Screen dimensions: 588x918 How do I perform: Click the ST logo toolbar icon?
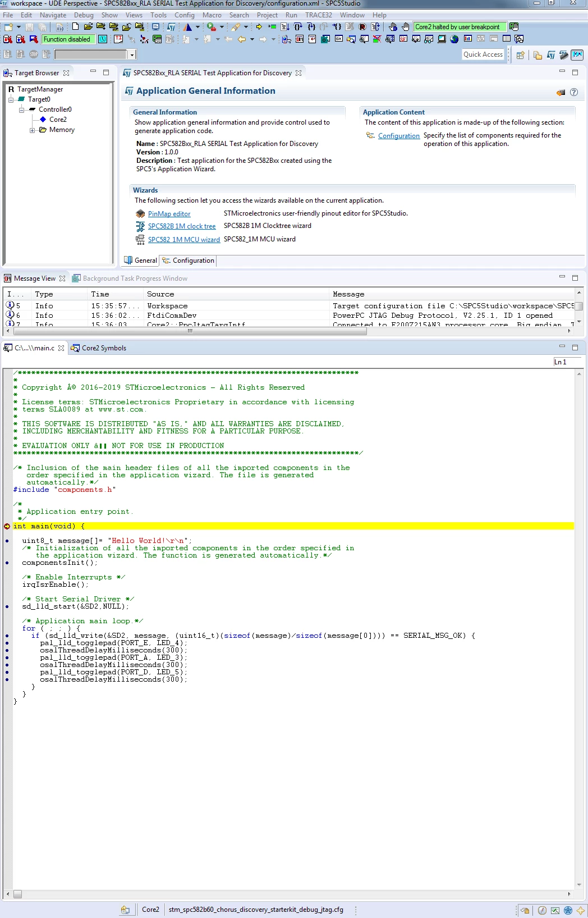(x=171, y=26)
